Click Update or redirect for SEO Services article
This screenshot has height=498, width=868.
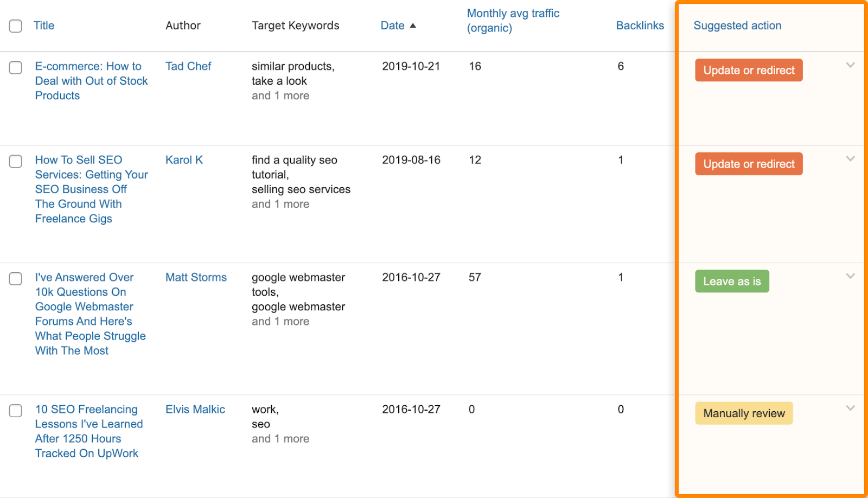coord(748,163)
